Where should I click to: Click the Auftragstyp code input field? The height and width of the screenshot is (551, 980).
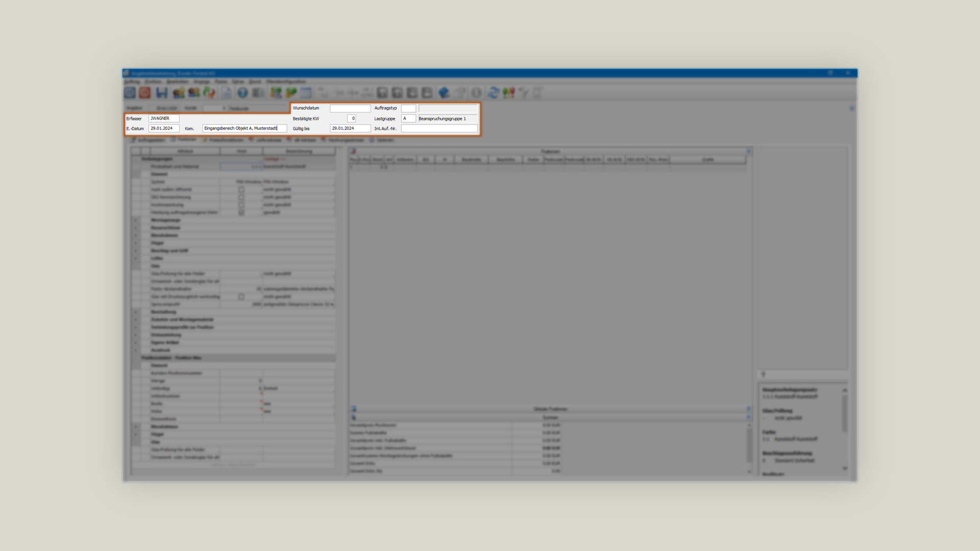(x=408, y=108)
